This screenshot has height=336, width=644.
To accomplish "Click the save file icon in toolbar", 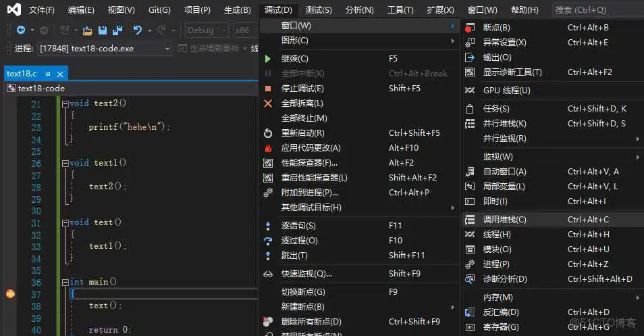I will (102, 30).
